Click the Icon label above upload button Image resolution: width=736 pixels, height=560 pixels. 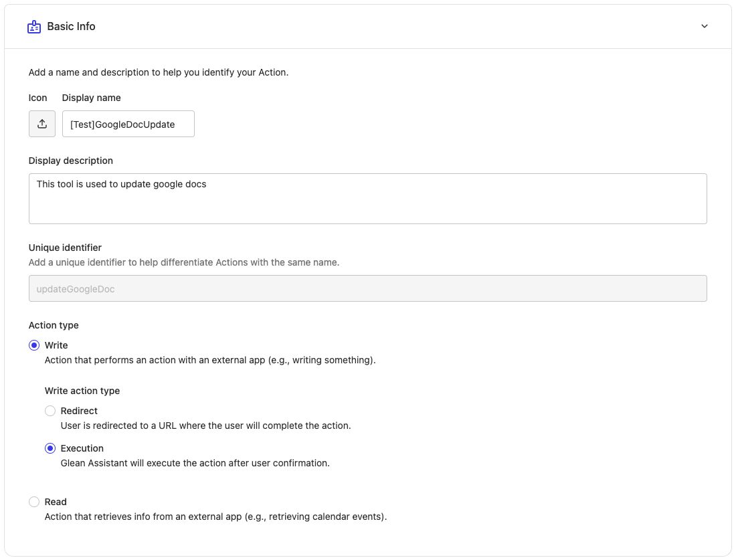[x=37, y=98]
